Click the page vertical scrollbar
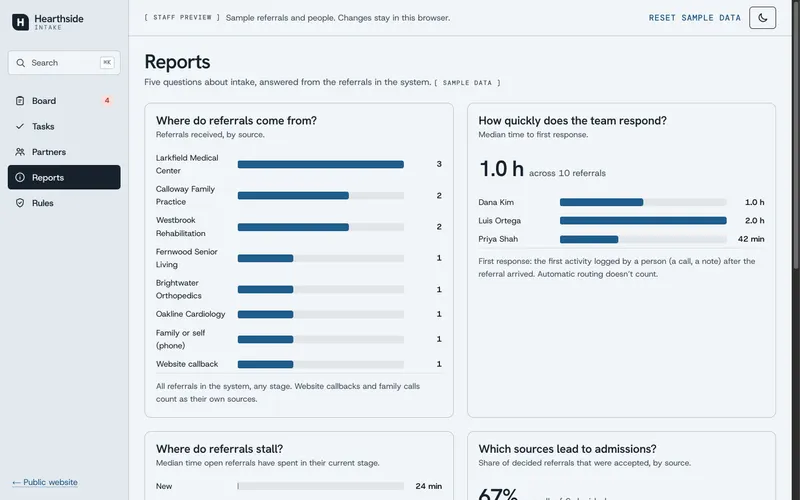This screenshot has height=500, width=800. point(796,133)
